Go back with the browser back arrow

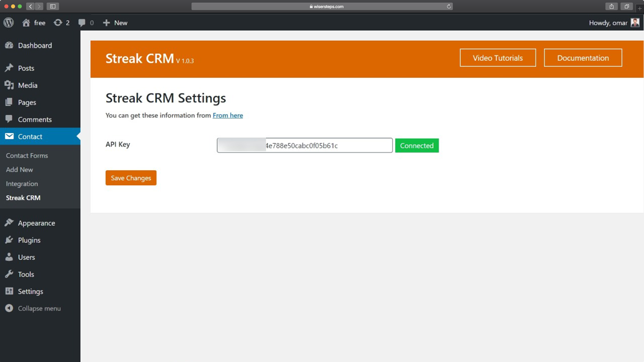31,6
